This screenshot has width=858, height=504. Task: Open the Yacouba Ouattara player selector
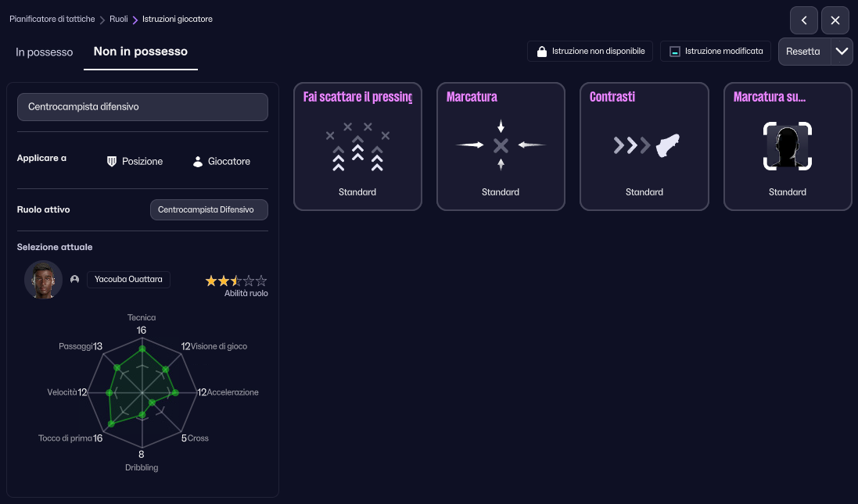coord(128,280)
